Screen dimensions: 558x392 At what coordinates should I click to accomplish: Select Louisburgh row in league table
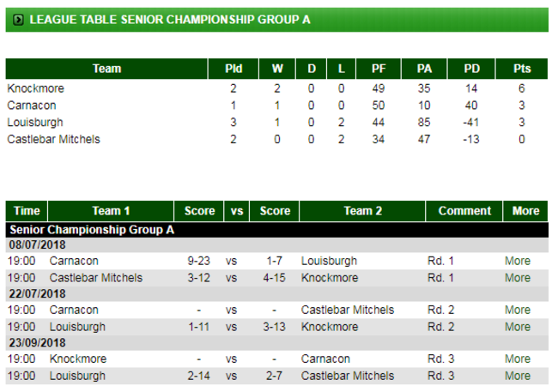[34, 122]
